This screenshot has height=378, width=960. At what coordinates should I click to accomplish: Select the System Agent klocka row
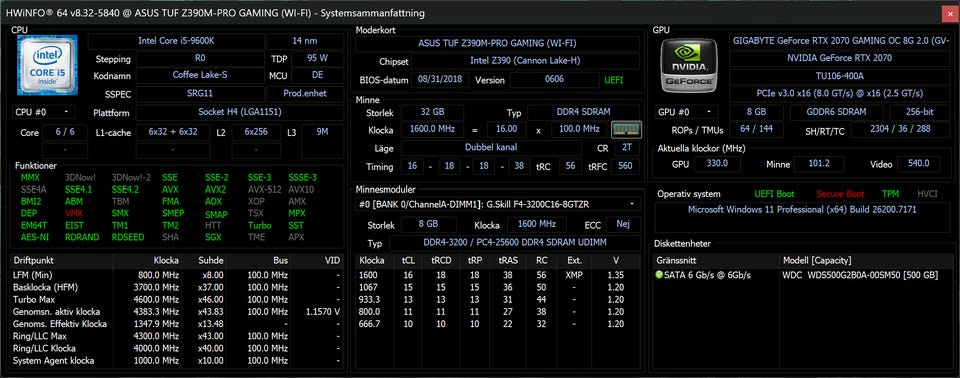coord(176,360)
